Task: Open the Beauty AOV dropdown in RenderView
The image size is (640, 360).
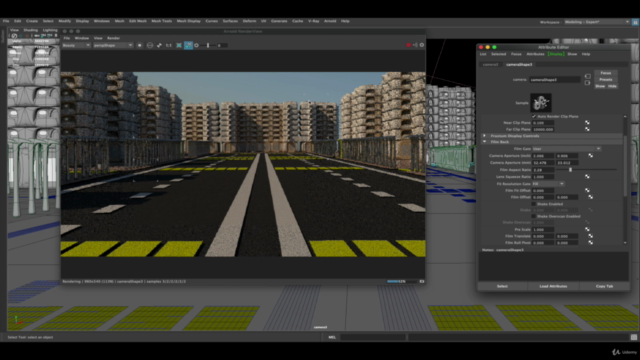Action: click(76, 45)
